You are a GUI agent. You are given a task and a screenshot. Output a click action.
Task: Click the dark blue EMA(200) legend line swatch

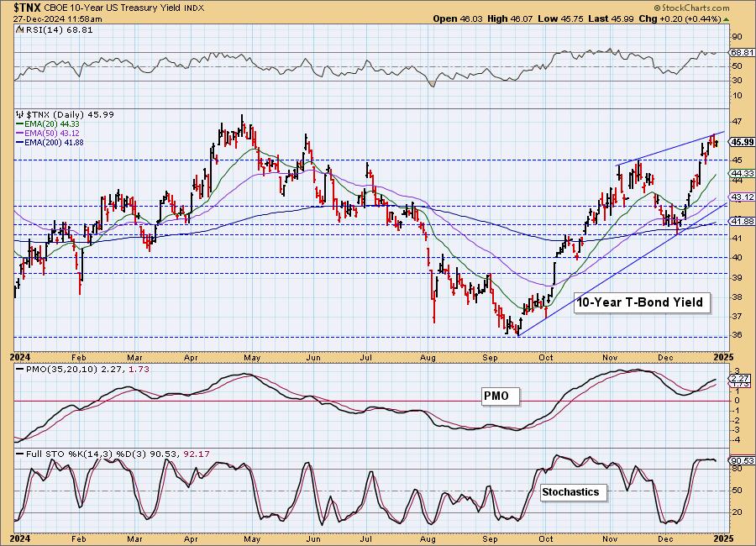click(20, 143)
